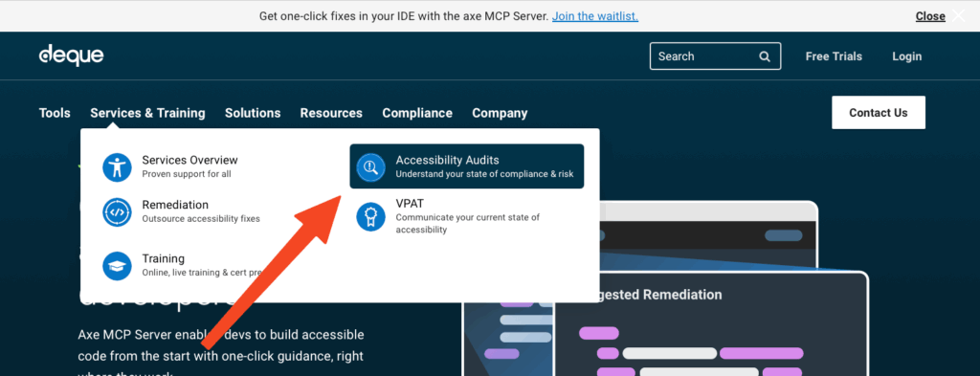
Task: Click the Suggested Remediation illustration panel
Action: (x=711, y=323)
